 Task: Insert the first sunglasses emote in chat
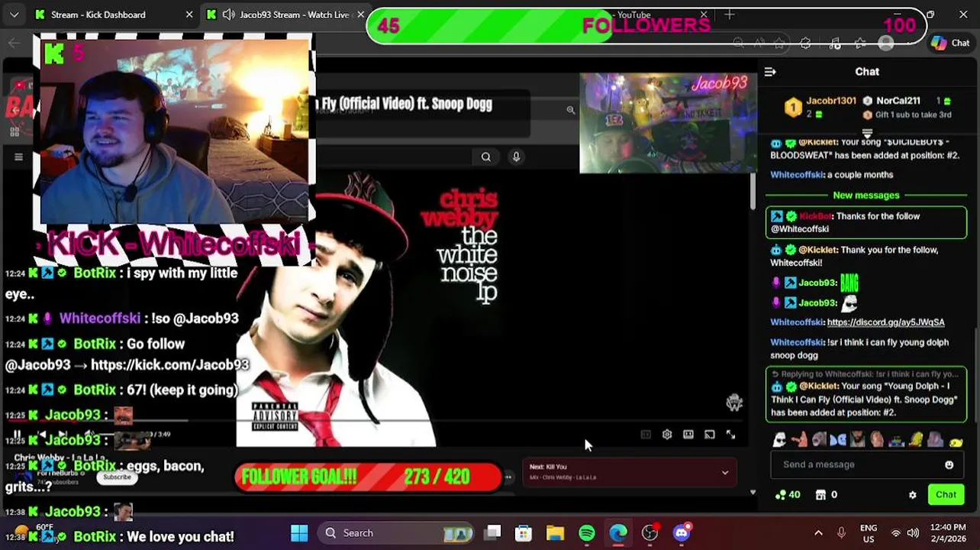click(x=779, y=440)
